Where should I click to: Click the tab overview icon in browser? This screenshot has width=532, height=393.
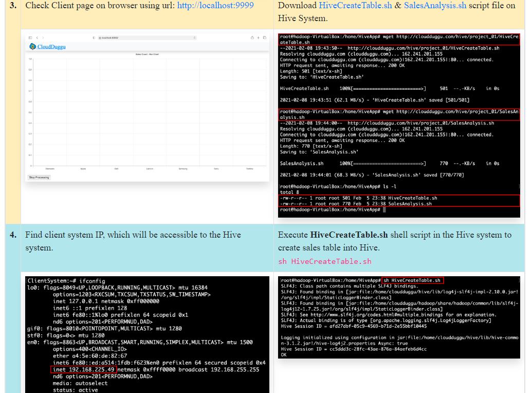click(x=265, y=38)
